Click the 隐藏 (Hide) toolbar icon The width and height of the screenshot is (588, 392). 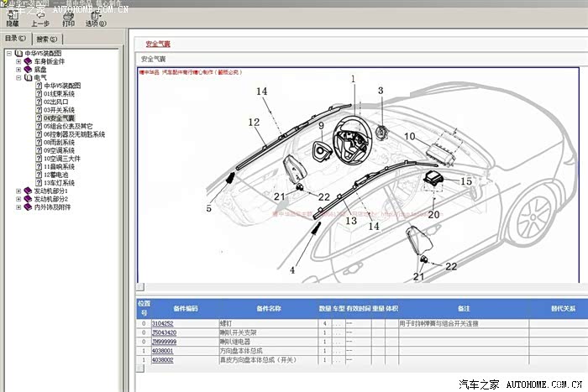tap(13, 15)
